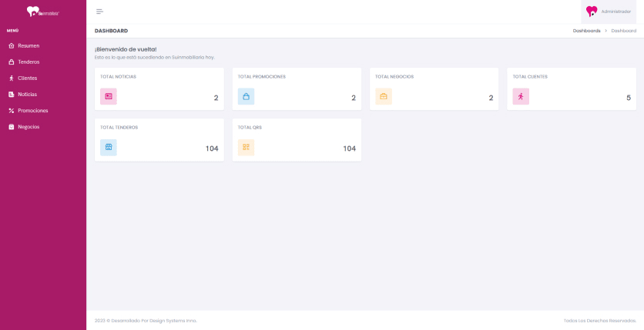644x330 pixels.
Task: Click the value 5 in Total Clientes
Action: [629, 98]
